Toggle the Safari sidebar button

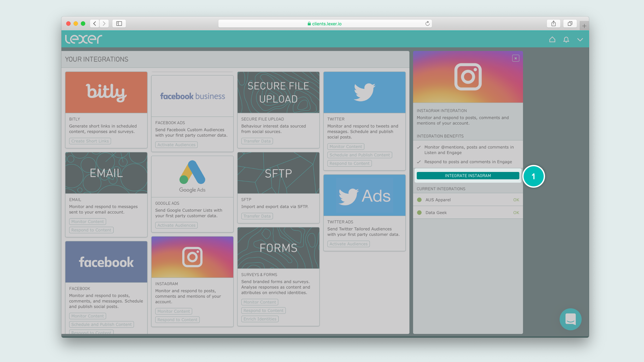pyautogui.click(x=119, y=23)
